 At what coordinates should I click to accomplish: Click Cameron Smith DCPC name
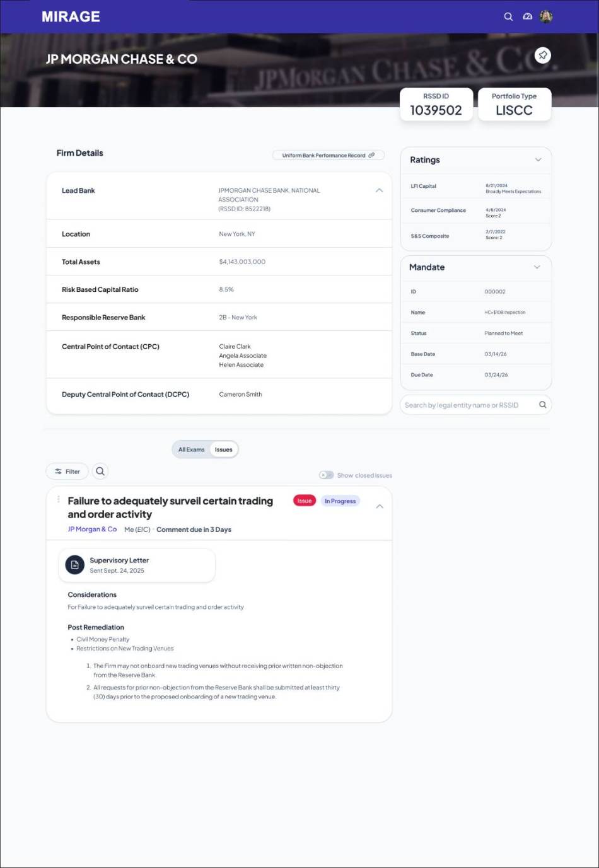pos(240,395)
